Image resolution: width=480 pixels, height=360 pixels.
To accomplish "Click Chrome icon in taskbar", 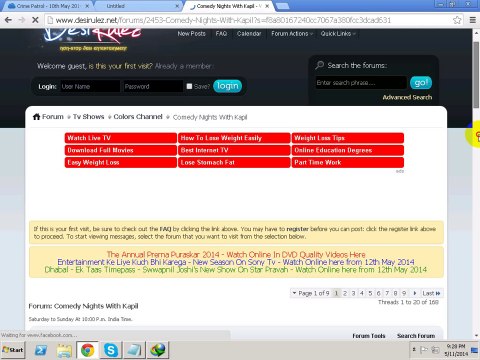I will pos(87,350).
